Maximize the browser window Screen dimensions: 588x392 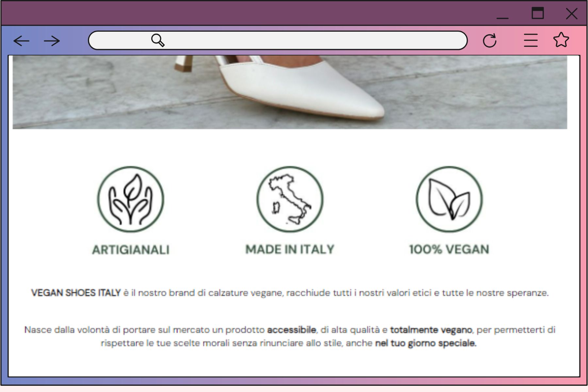tap(538, 13)
